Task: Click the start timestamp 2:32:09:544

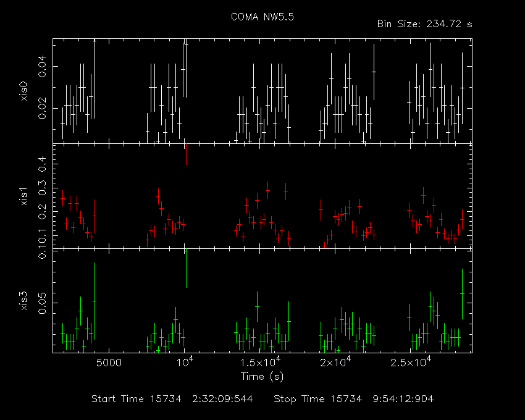Action: click(x=222, y=399)
